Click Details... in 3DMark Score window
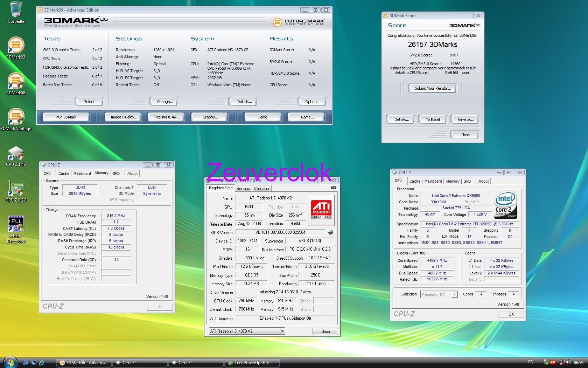This screenshot has height=368, width=588. 401,120
